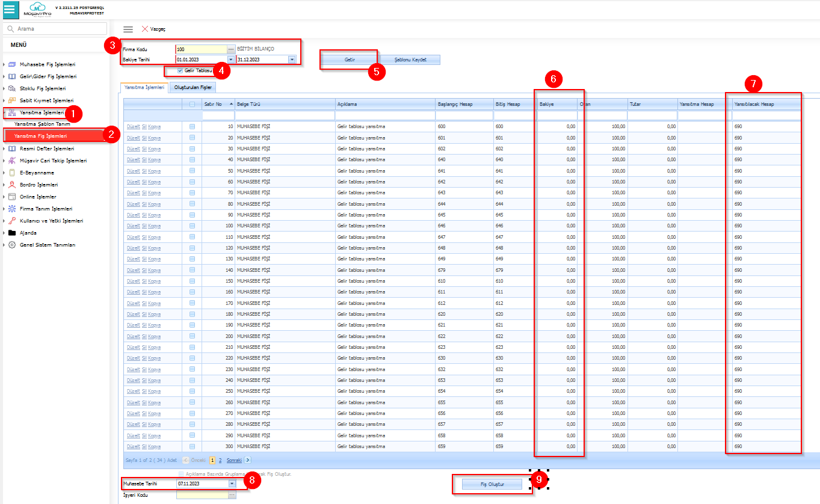Expand E-Beyanname menu node
Screen dimensions: 820x504
(x=4, y=173)
